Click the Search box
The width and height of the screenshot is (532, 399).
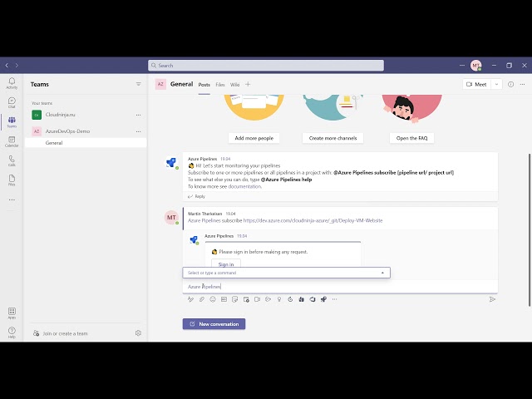(266, 65)
